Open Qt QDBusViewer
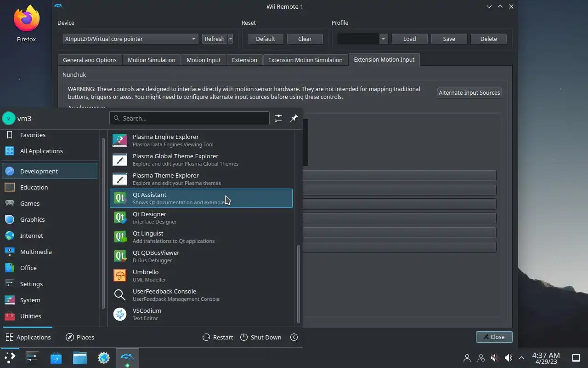The width and height of the screenshot is (588, 368). click(201, 256)
